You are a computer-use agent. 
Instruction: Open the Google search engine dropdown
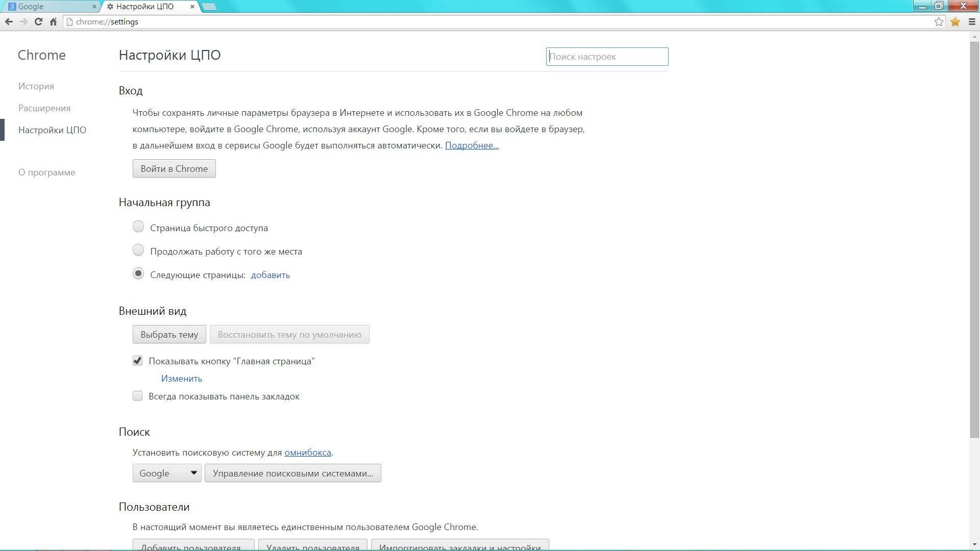[167, 473]
